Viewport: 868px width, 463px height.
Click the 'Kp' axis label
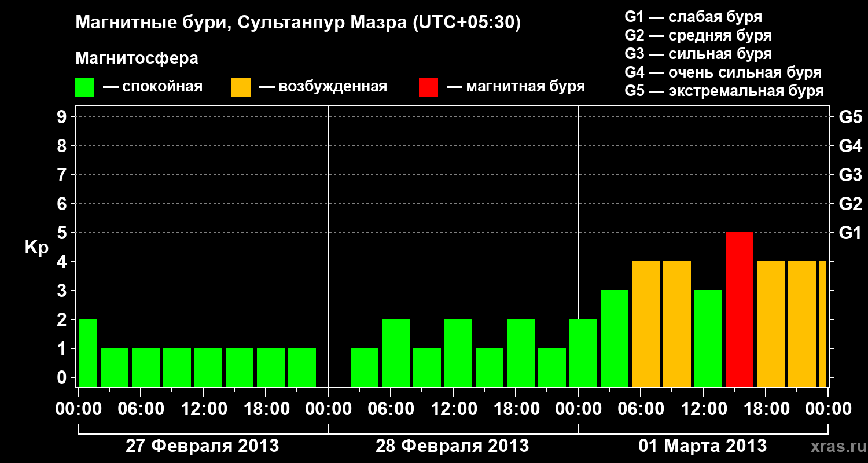(36, 248)
